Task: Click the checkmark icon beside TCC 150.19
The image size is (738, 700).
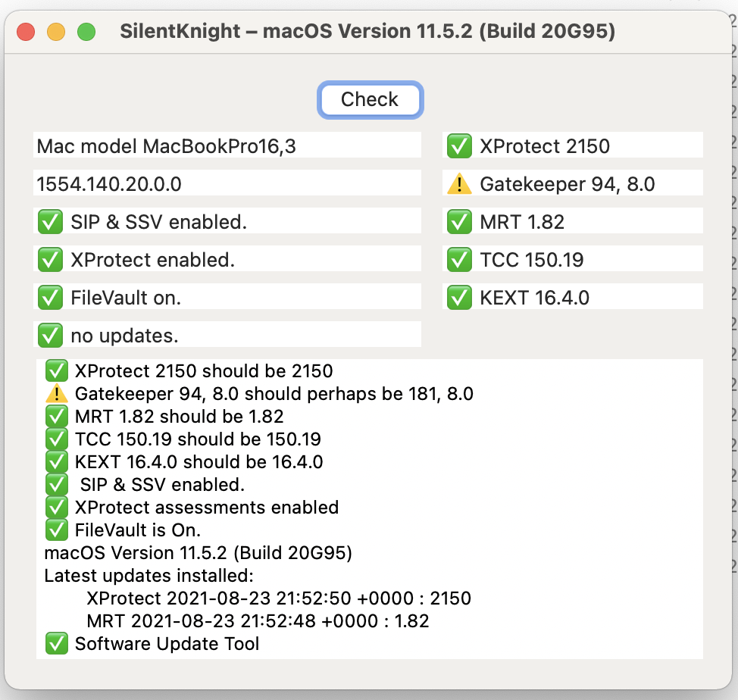Action: (459, 260)
